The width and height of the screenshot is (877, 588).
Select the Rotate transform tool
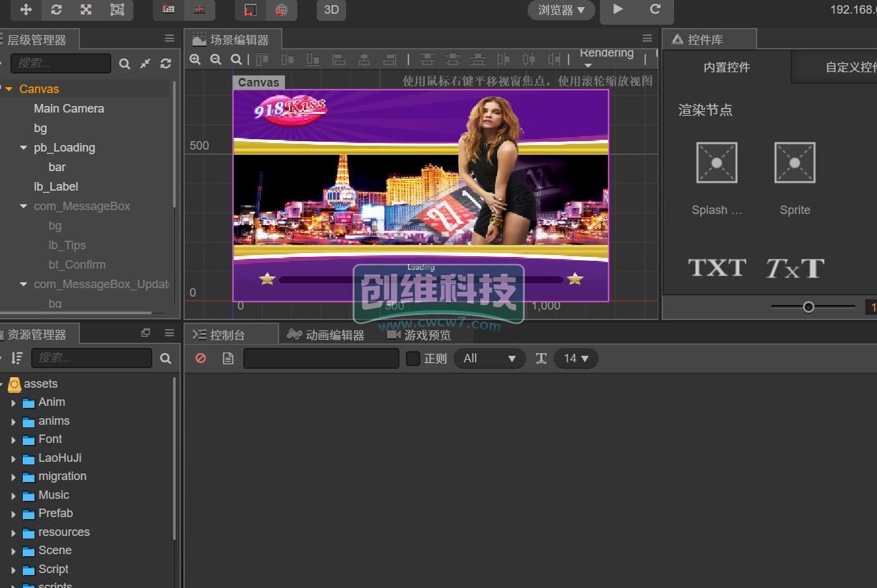pyautogui.click(x=56, y=9)
